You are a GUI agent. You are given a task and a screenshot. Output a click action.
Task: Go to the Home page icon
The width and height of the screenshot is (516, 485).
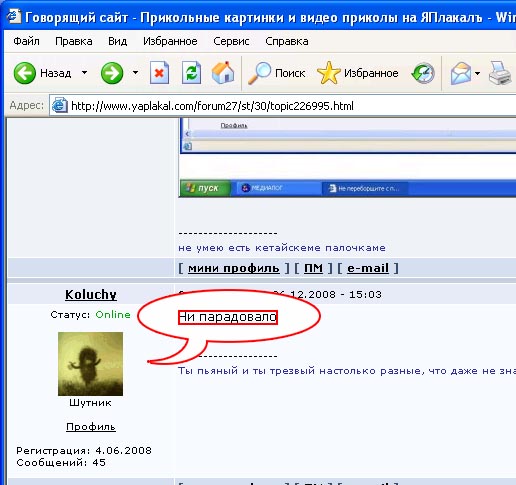click(223, 73)
